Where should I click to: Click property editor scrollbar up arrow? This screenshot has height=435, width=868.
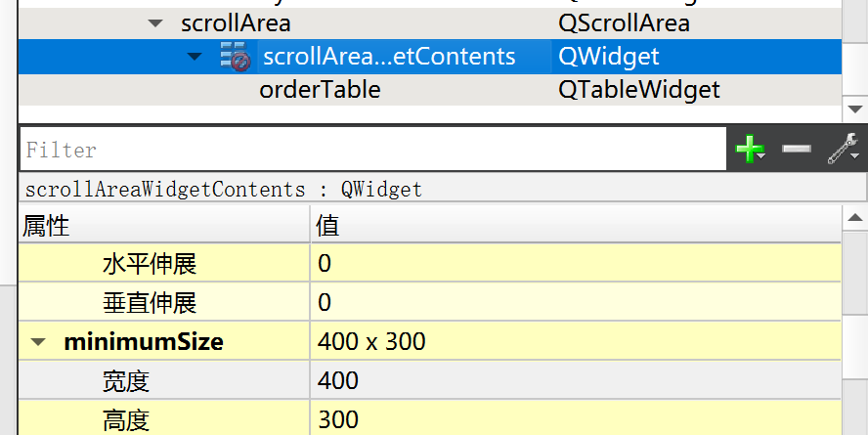point(854,218)
